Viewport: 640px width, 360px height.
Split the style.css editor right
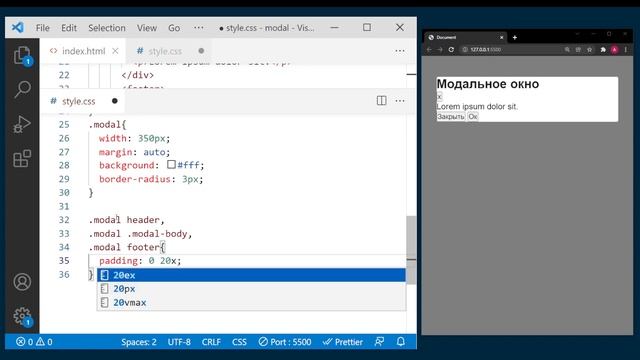(381, 100)
